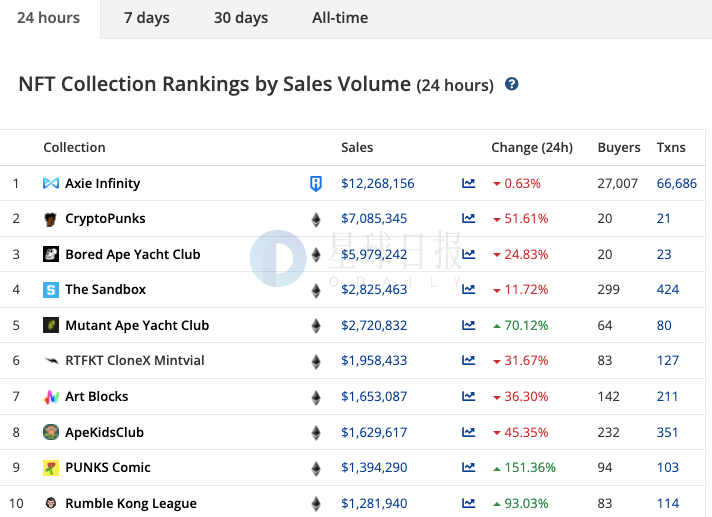Switch to the 30 days tab
Image resolution: width=712 pixels, height=517 pixels.
coord(241,18)
